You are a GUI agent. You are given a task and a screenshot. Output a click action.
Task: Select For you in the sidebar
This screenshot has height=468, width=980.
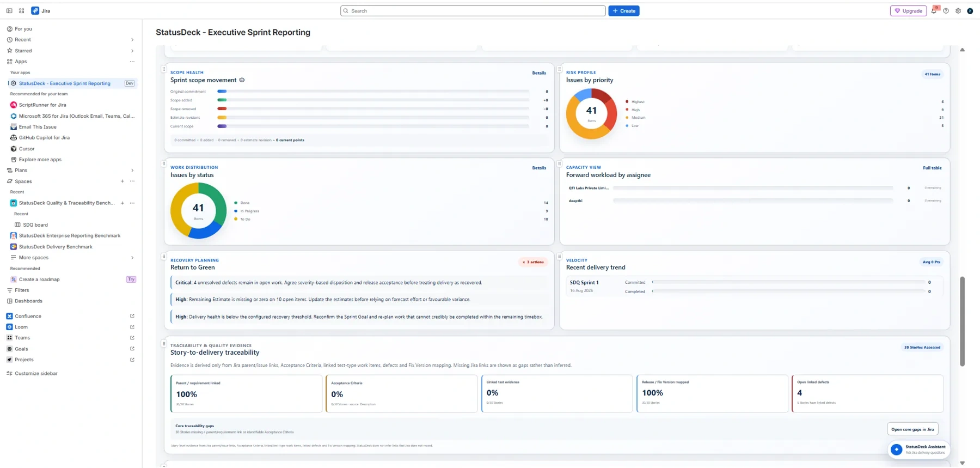pyautogui.click(x=23, y=29)
